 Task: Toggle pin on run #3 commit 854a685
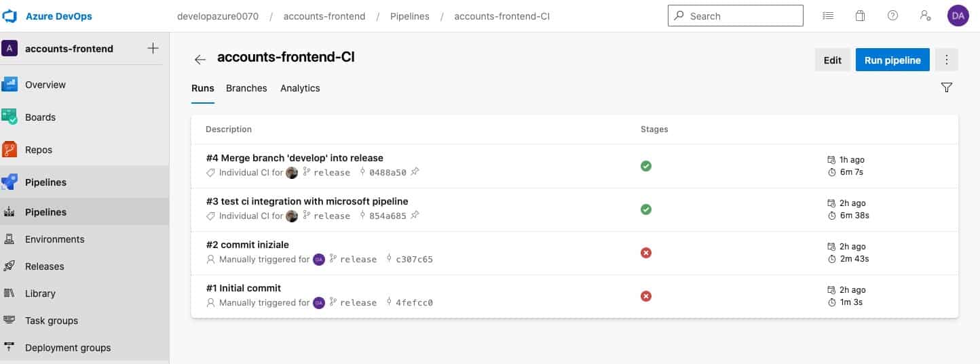tap(415, 216)
